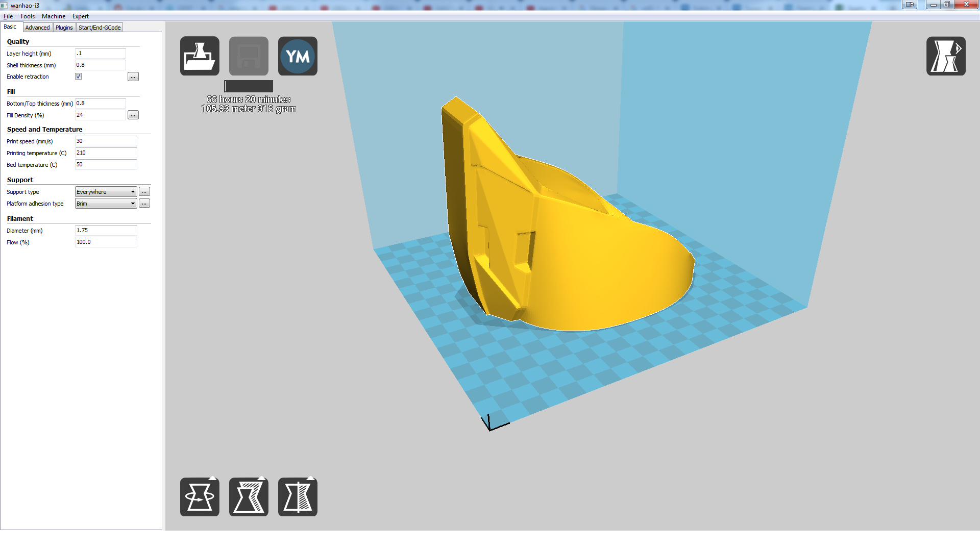Open the View mode icon at top right
Image resolution: width=980 pixels, height=551 pixels.
pyautogui.click(x=945, y=56)
